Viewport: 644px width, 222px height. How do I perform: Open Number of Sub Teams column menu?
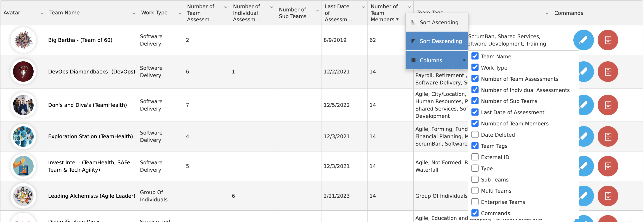317,11
